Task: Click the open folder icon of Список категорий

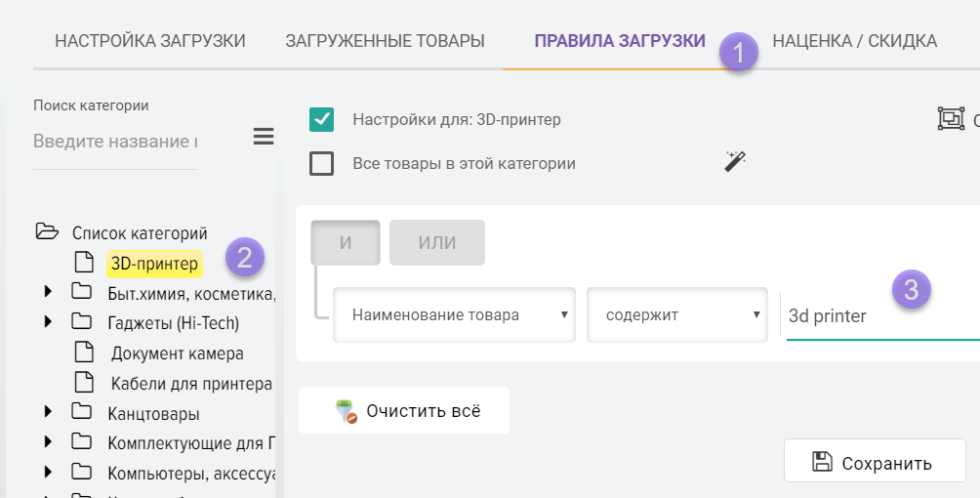Action: (46, 232)
